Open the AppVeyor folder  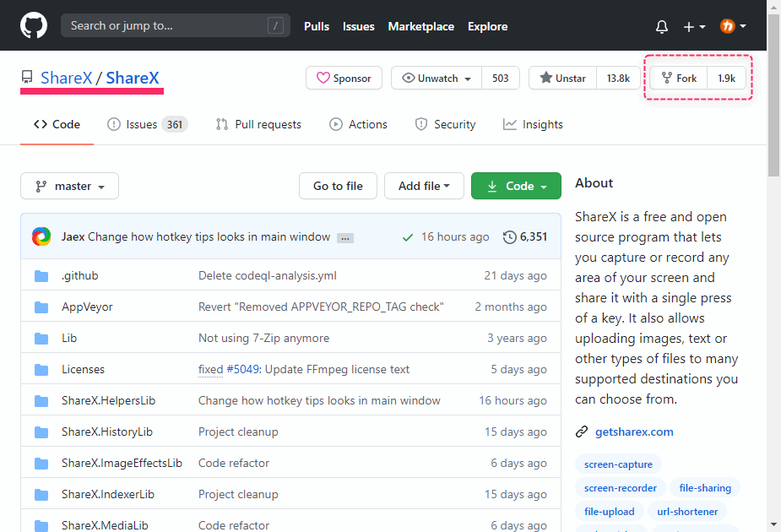click(x=87, y=307)
